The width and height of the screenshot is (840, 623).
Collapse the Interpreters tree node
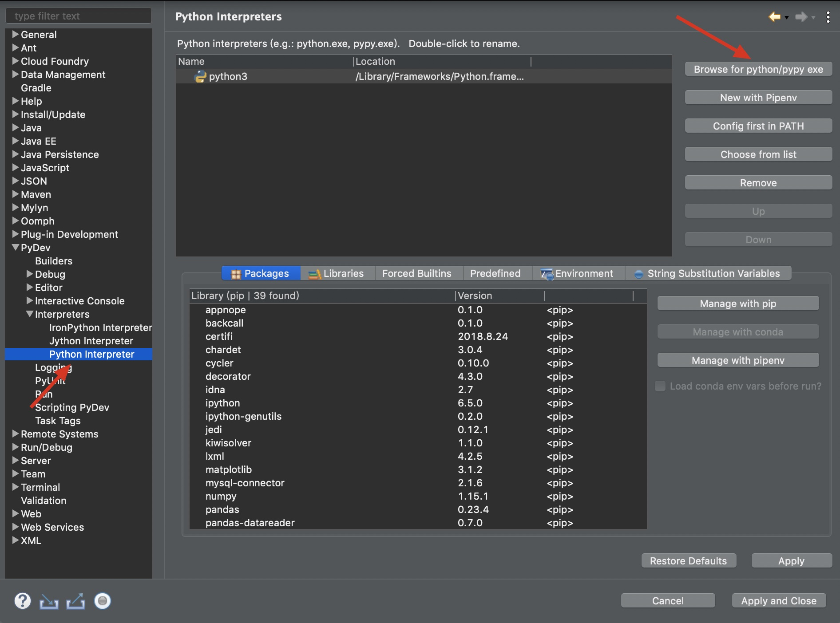pyautogui.click(x=30, y=314)
